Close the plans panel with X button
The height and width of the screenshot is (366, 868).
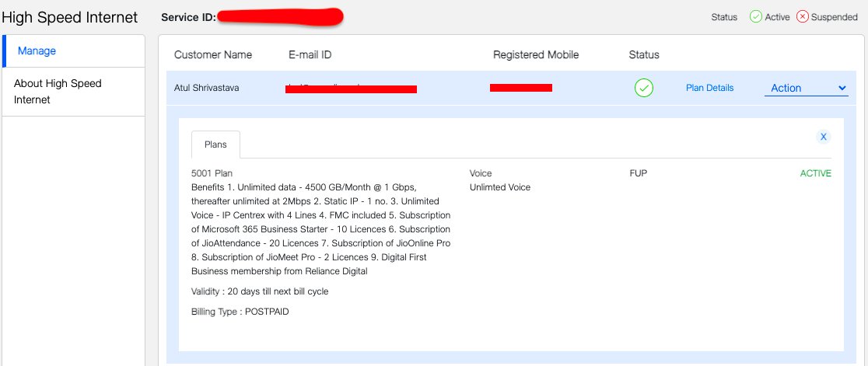pos(823,137)
